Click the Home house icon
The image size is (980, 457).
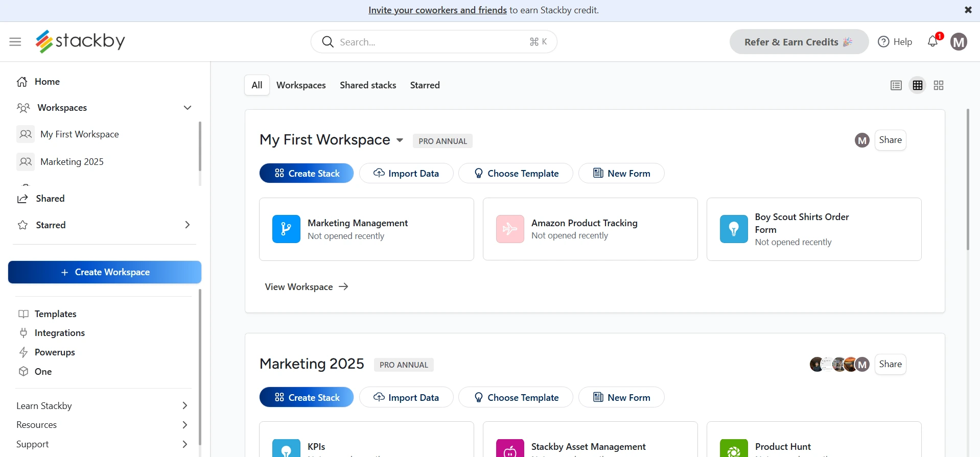coord(22,82)
